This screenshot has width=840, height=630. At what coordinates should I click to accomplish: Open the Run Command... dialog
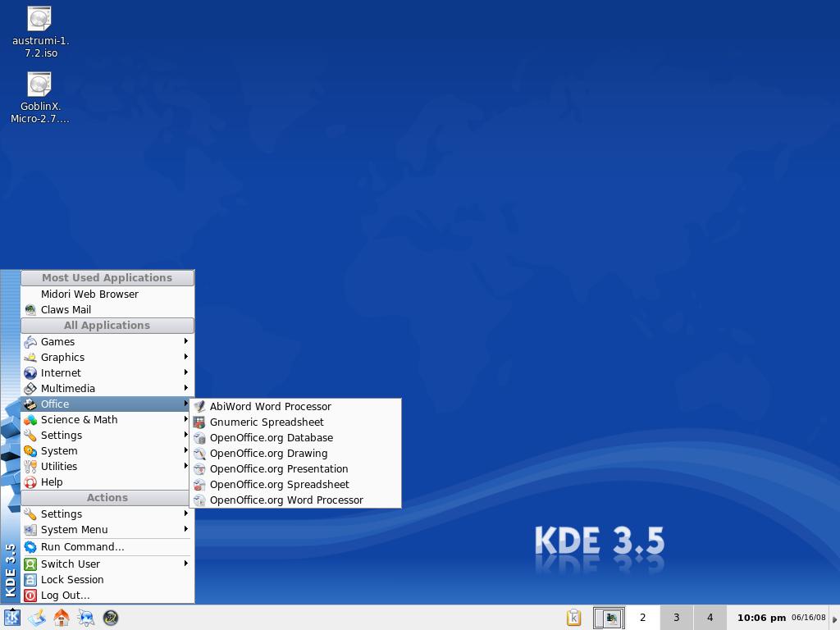click(x=82, y=547)
